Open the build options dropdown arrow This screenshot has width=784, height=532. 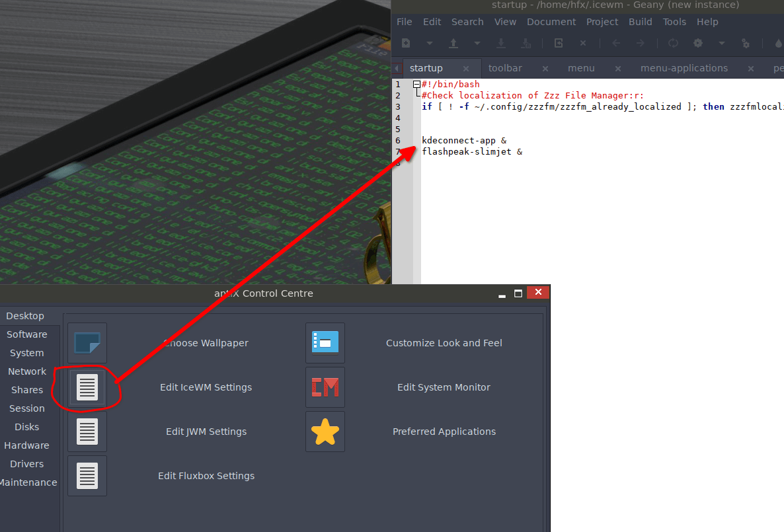coord(721,43)
